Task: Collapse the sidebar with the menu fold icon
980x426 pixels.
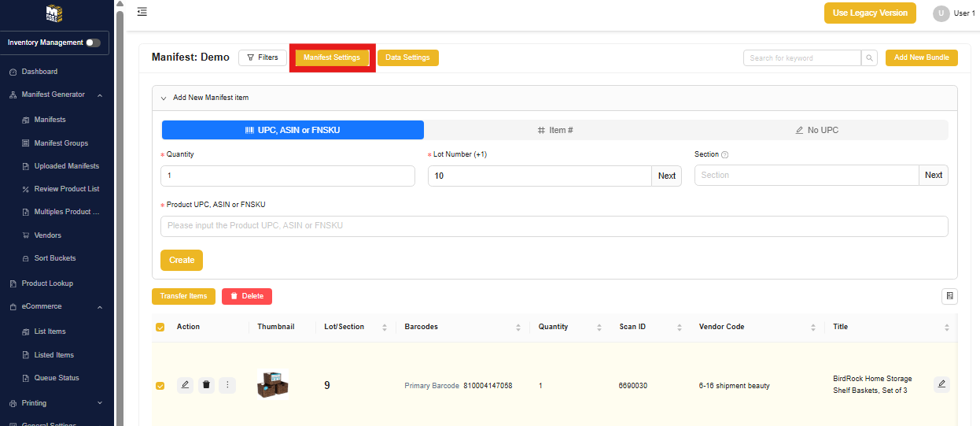Action: coord(142,12)
